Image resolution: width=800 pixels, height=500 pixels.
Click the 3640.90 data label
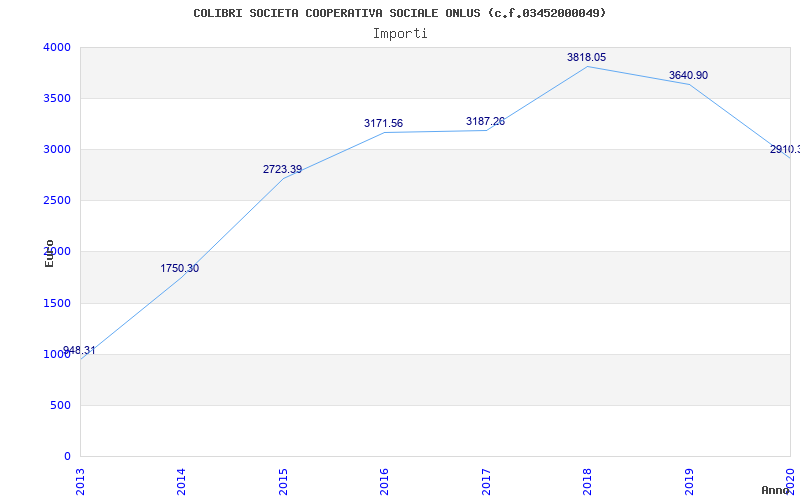[688, 76]
